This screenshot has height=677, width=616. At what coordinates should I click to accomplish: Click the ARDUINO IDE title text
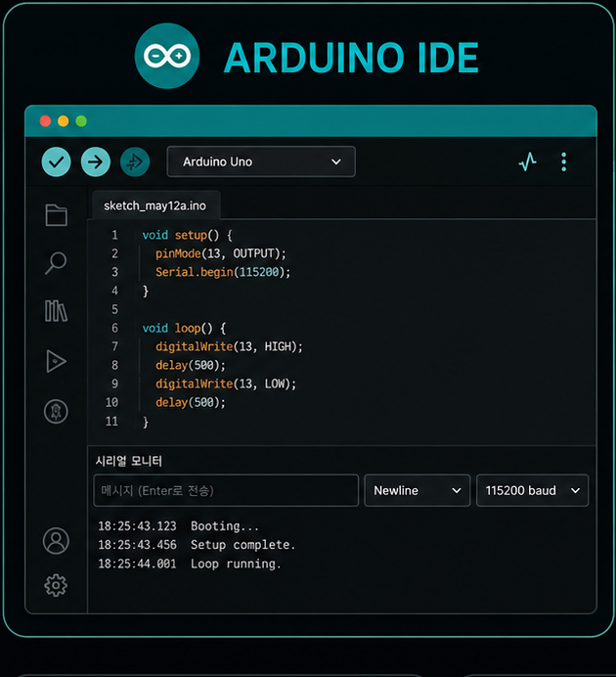(351, 58)
